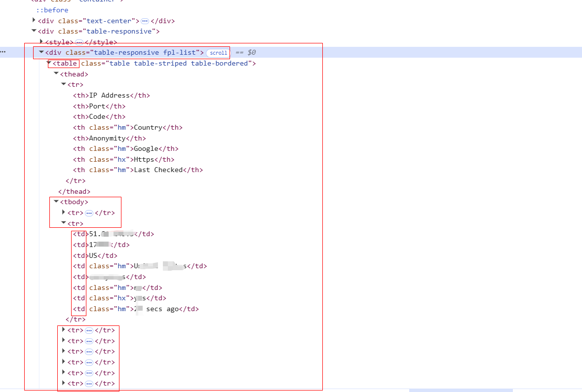Select the th Last Checked row
Viewport: 582px width, 392px height.
pos(138,170)
